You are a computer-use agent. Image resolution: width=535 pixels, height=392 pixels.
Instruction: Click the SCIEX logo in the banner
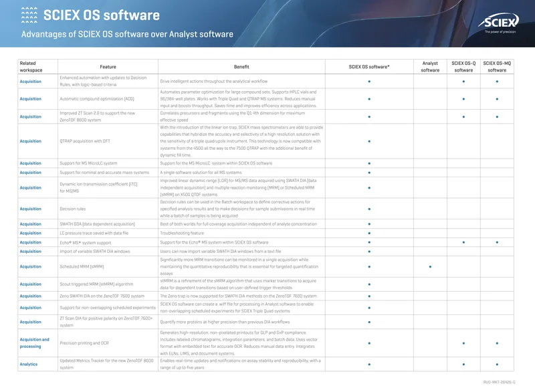[498, 21]
